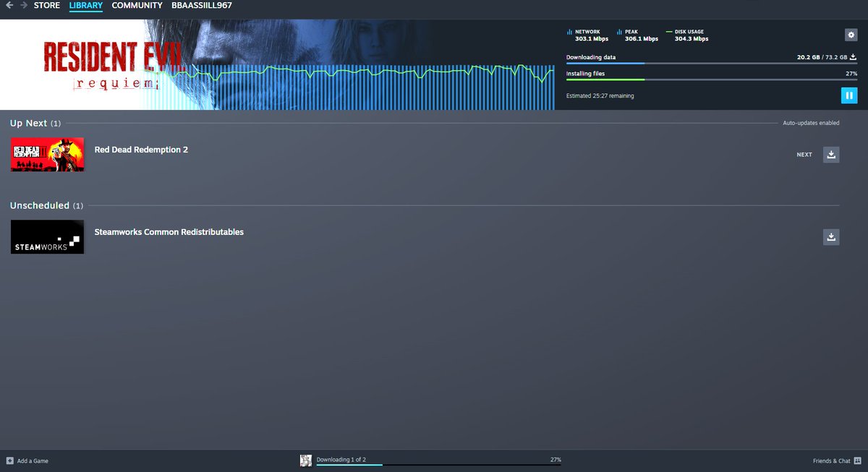
Task: Open download settings gear icon
Action: click(x=851, y=35)
